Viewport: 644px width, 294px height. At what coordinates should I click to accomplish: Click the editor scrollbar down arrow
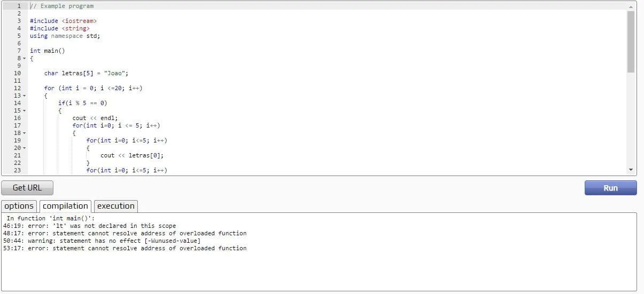631,170
